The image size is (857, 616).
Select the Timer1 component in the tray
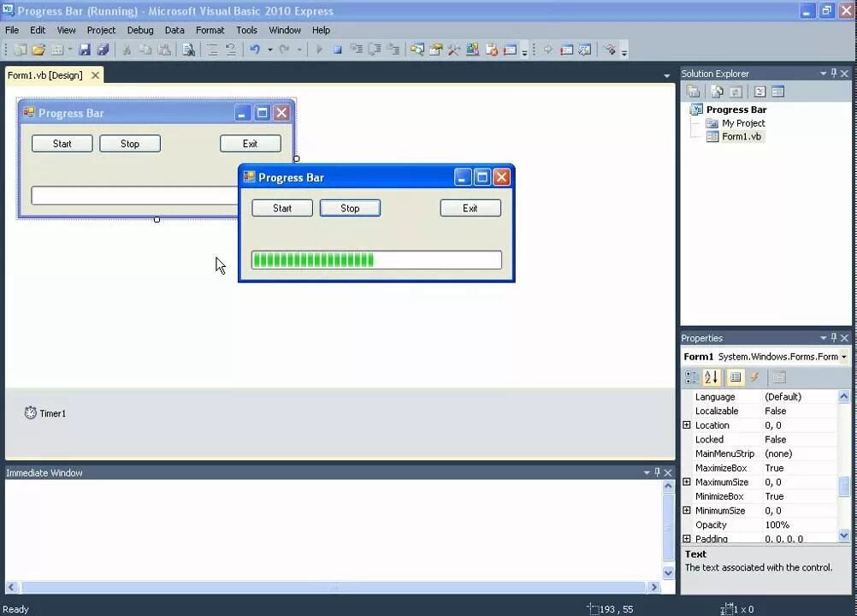coord(45,413)
